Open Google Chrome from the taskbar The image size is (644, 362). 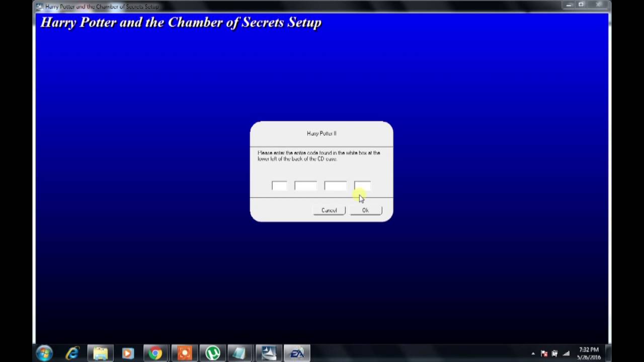[156, 353]
